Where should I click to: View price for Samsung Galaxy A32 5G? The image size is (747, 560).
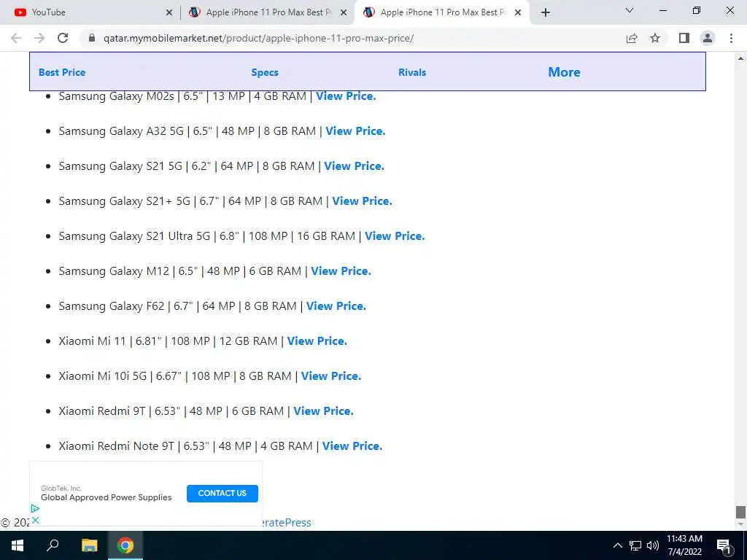(x=355, y=131)
